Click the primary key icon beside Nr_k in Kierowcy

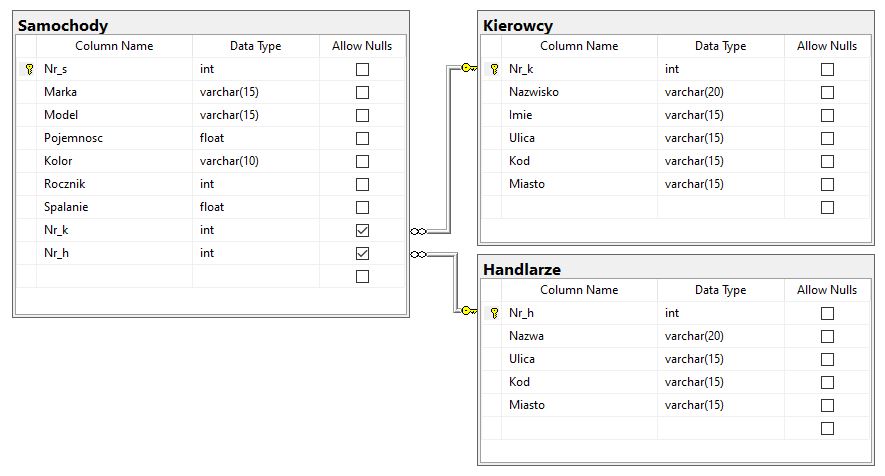493,69
